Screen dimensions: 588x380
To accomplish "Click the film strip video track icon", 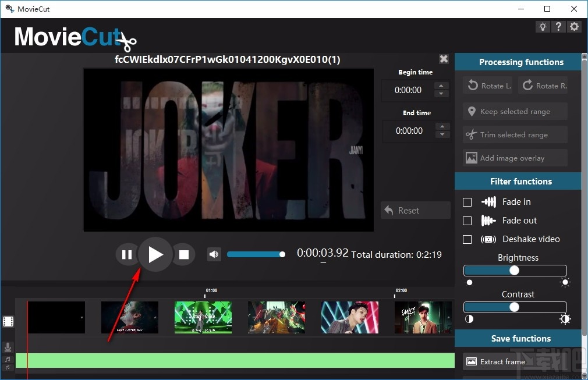I will click(8, 321).
